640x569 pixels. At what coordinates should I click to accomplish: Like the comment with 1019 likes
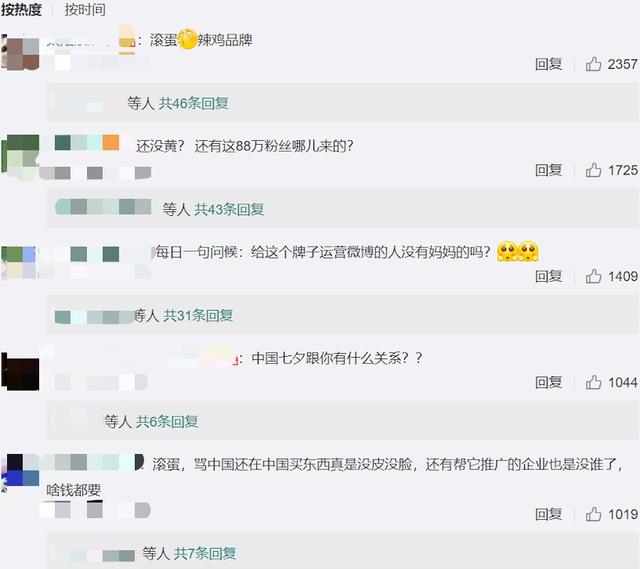(x=593, y=514)
